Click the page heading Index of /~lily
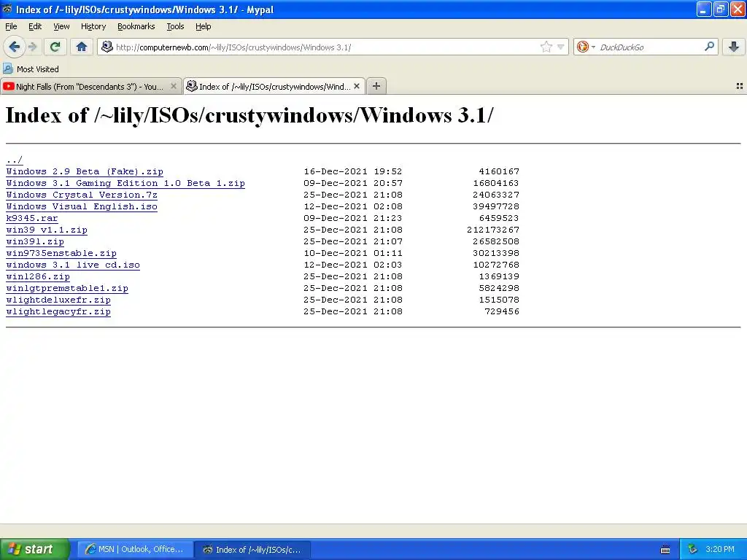Viewport: 747px width, 560px height. click(249, 116)
